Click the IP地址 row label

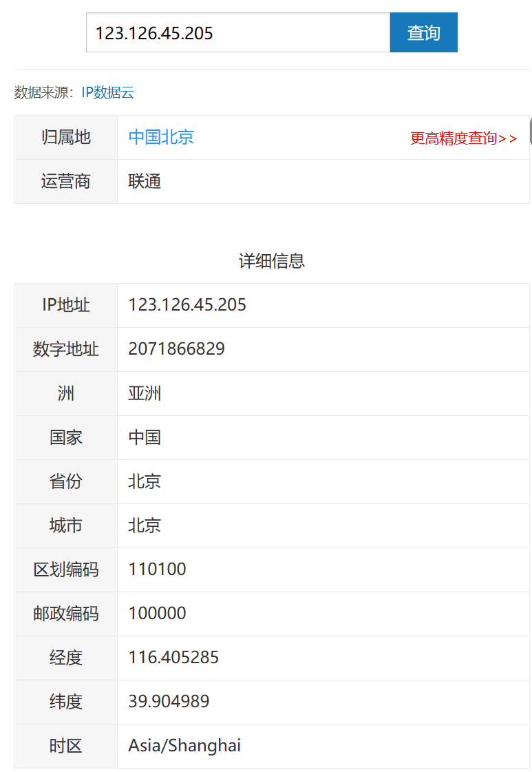pyautogui.click(x=66, y=305)
